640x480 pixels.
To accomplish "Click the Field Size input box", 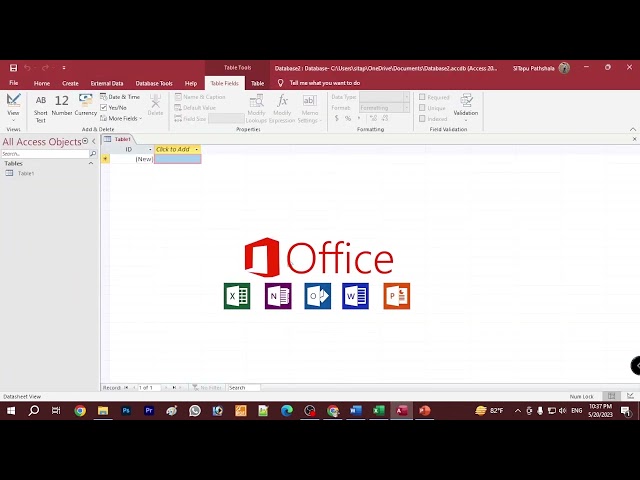I will [227, 119].
